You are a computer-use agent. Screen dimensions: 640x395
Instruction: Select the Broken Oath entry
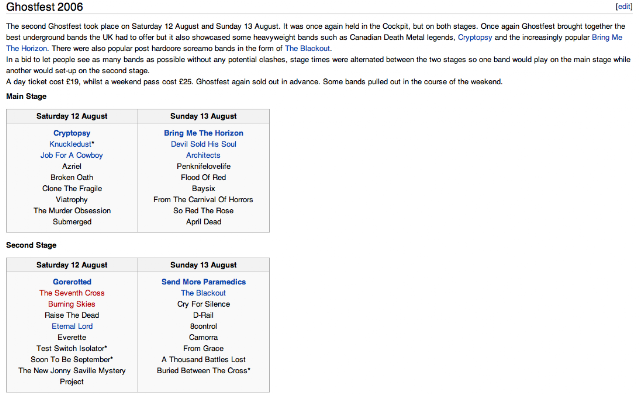(72, 177)
